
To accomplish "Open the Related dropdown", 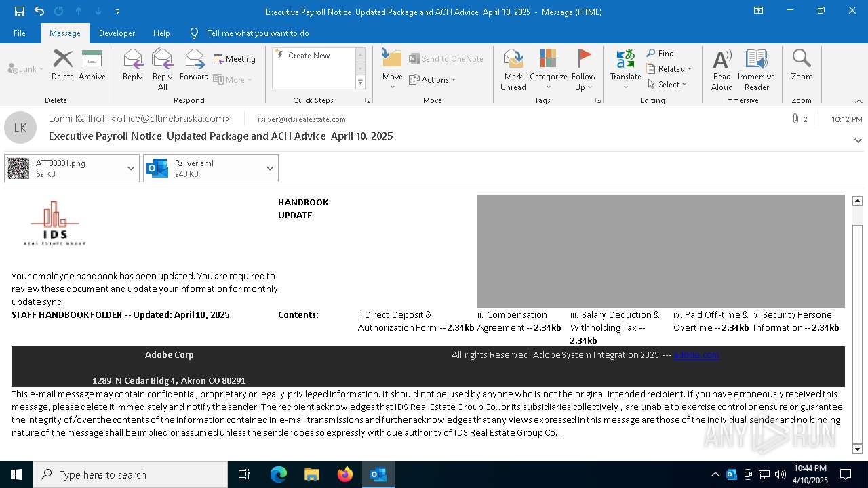I will [x=669, y=69].
